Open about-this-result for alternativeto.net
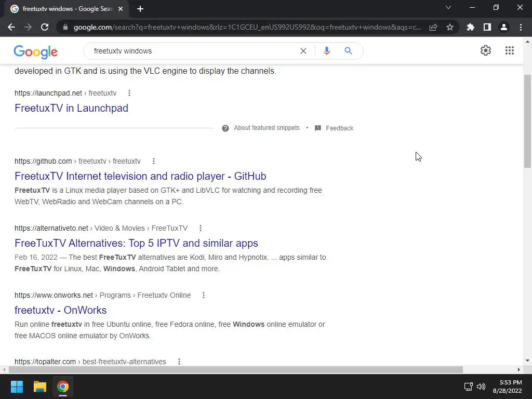The image size is (532, 399). tap(201, 228)
